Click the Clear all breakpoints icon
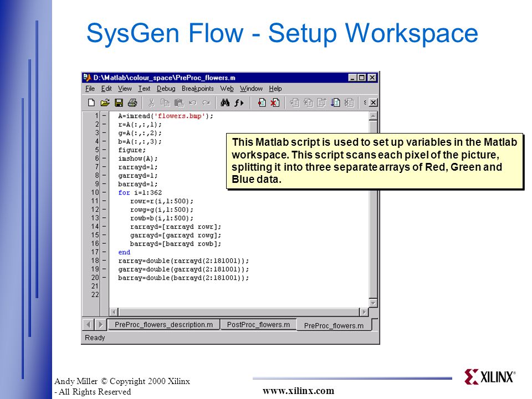Image resolution: width=532 pixels, height=399 pixels. [x=275, y=103]
